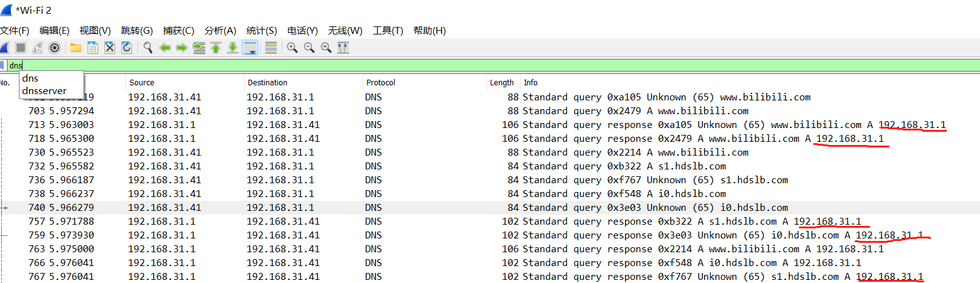Open a capture file via folder icon
The height and width of the screenshot is (283, 980).
tap(76, 48)
